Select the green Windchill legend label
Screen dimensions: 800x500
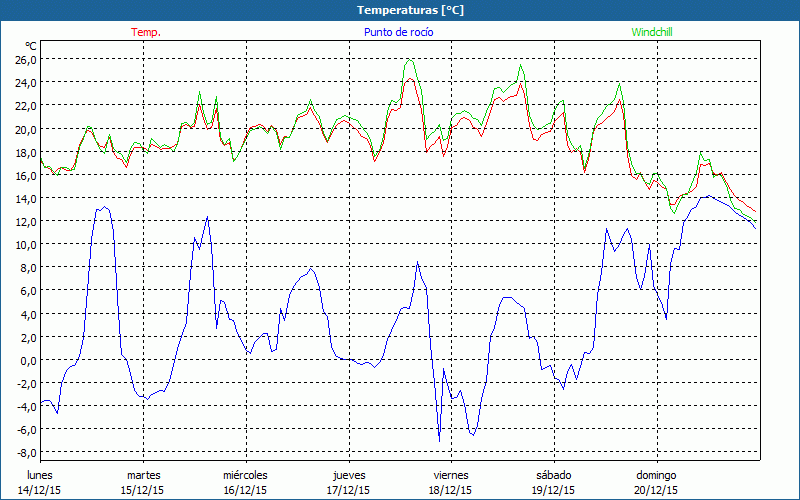click(651, 32)
